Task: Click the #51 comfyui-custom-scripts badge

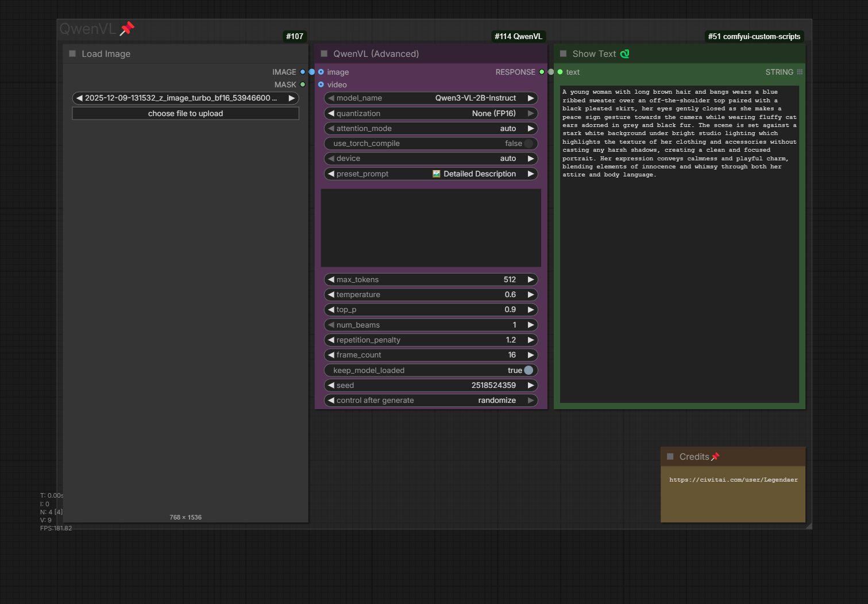Action: 754,36
